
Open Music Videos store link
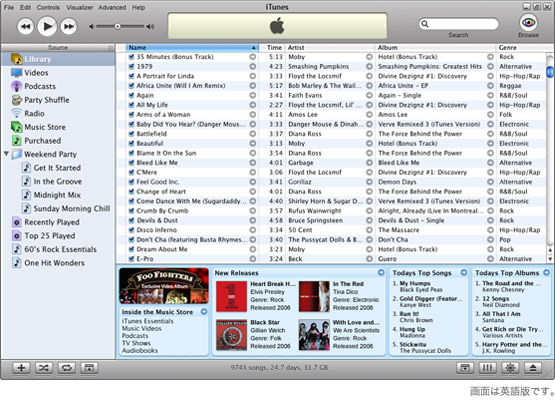coord(142,328)
